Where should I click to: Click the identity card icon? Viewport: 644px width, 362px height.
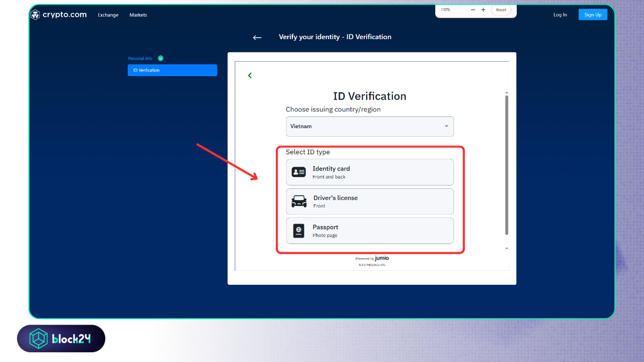pos(298,172)
